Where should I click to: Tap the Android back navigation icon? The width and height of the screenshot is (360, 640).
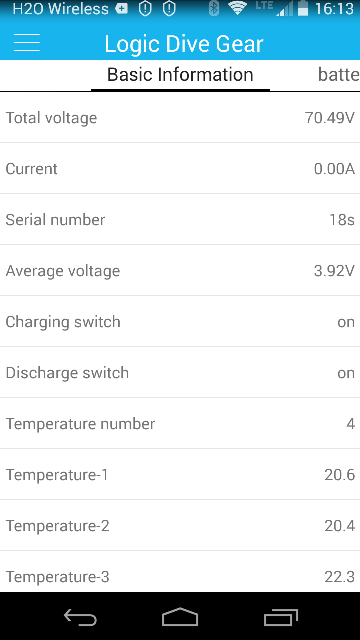(x=80, y=617)
